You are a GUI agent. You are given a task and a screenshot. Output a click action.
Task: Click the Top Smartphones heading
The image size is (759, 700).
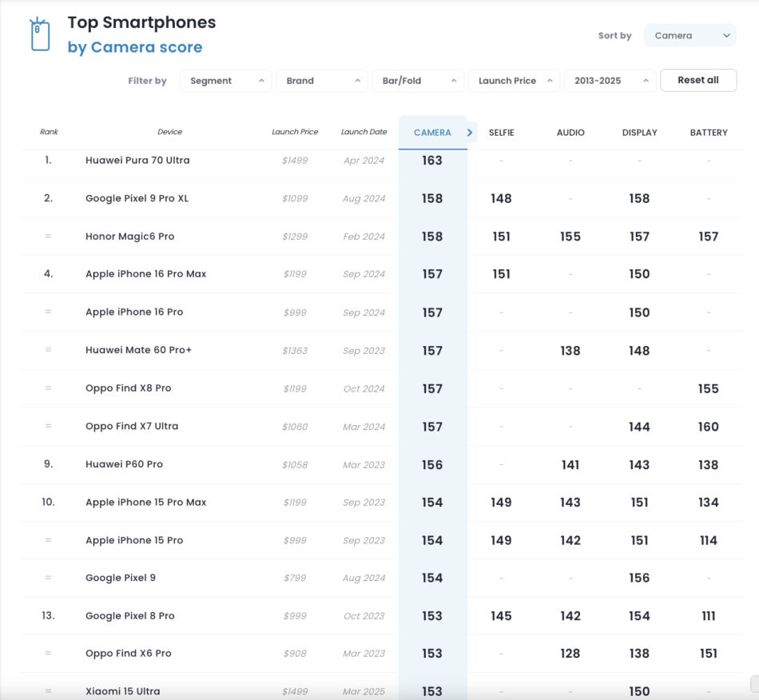click(142, 22)
